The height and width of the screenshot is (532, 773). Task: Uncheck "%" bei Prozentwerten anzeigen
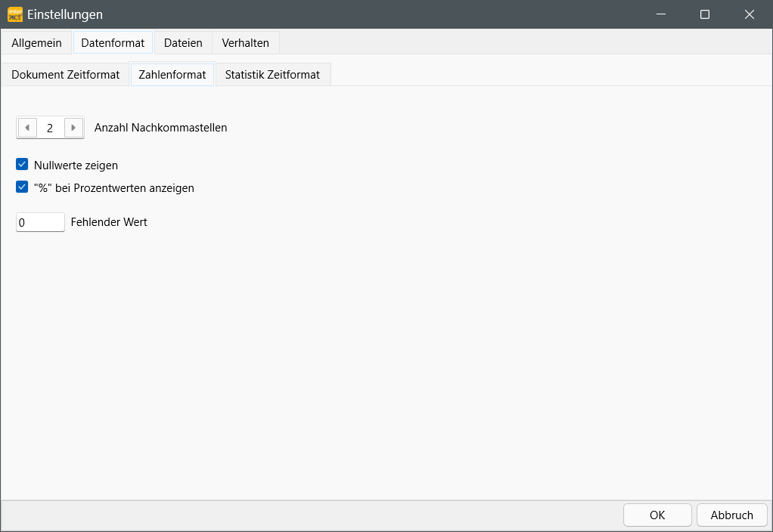point(22,187)
